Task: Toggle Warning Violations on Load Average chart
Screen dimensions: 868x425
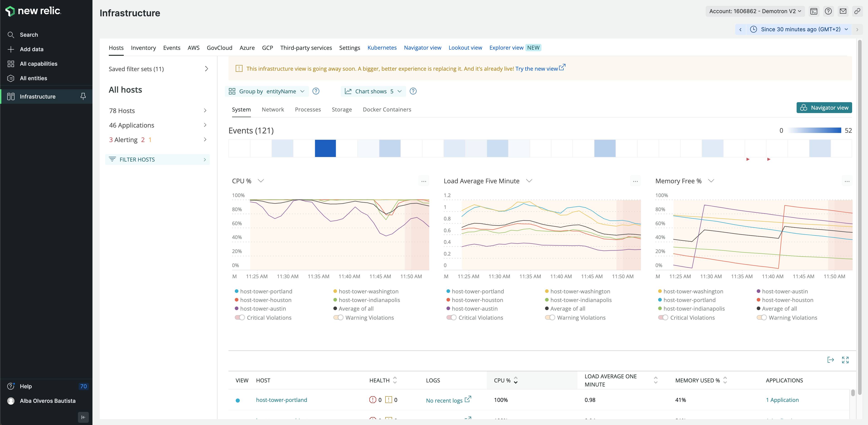Action: coord(550,318)
